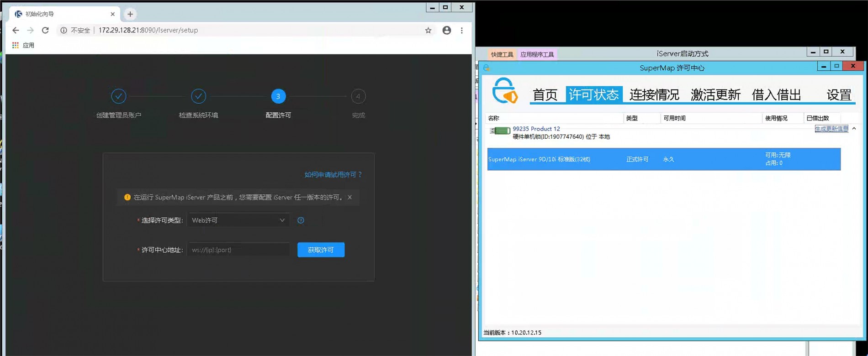Click step 2 checkmark 检查系统环境
This screenshot has height=356, width=868.
(198, 96)
